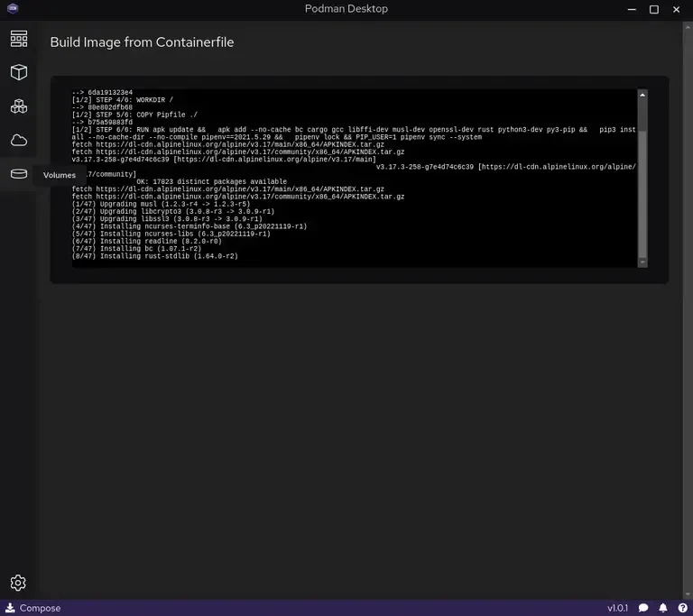Click '(1/47) Upgrading musl' log line
The width and height of the screenshot is (693, 616).
[161, 204]
